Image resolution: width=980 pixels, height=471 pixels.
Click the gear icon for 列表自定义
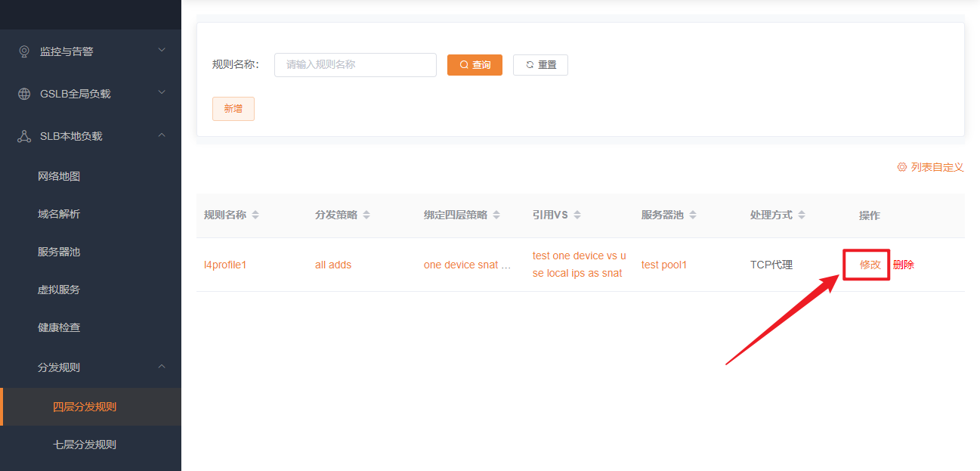(901, 167)
